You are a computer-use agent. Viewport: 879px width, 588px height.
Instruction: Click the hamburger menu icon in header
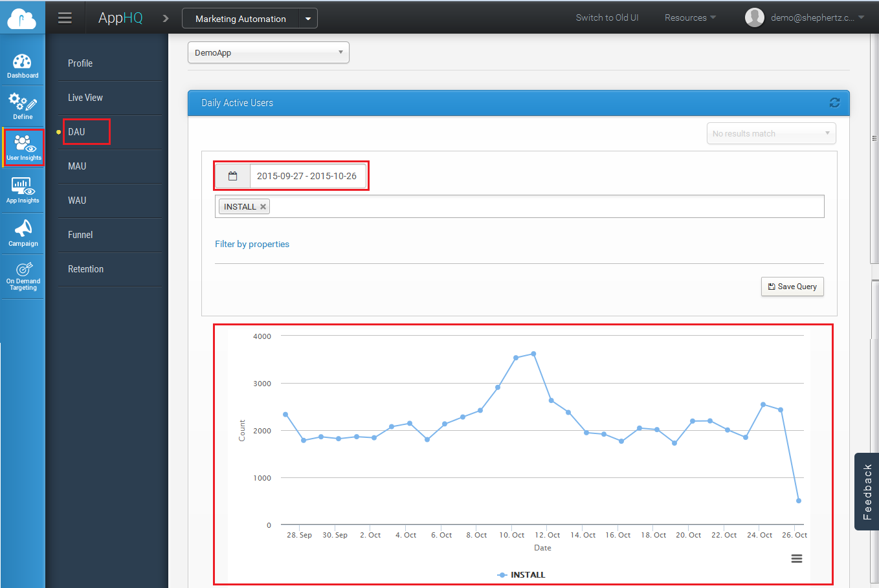[x=65, y=18]
